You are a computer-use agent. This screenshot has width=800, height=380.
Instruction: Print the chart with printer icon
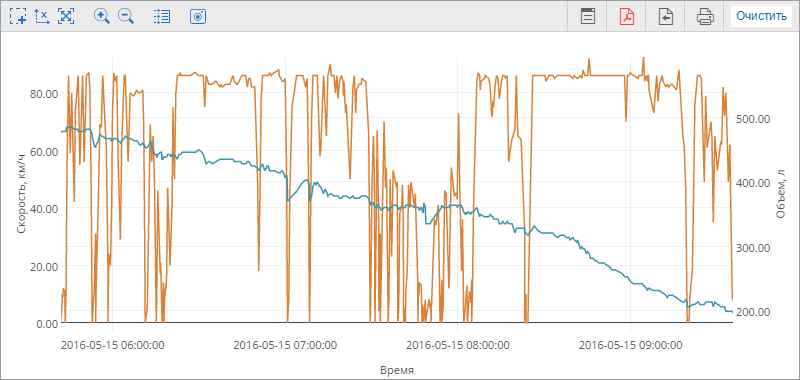point(705,16)
